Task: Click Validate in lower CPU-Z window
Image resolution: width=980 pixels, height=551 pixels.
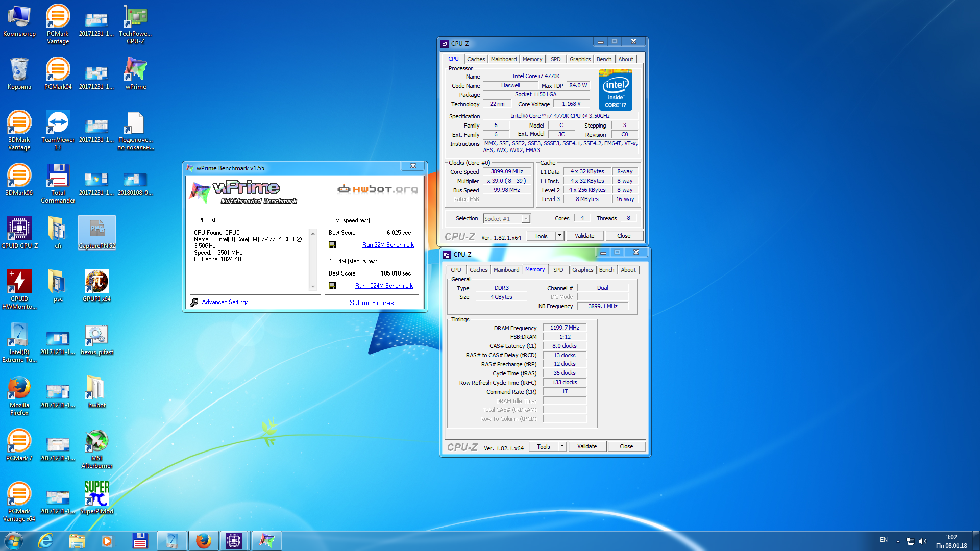Action: tap(587, 446)
